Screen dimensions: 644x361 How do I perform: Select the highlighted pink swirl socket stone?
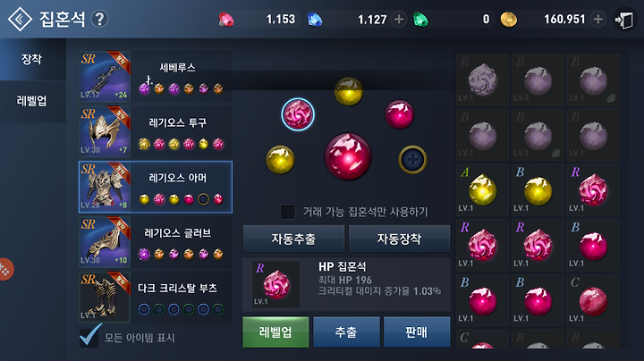pyautogui.click(x=298, y=114)
